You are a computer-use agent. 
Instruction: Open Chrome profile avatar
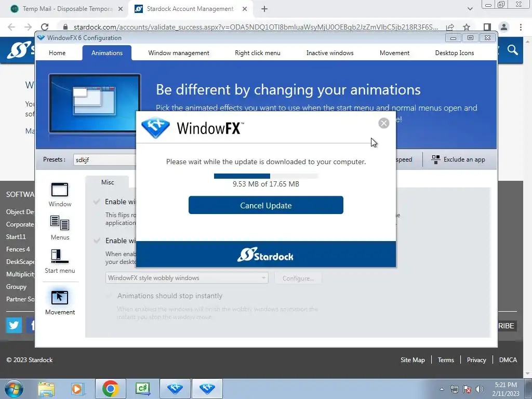point(504,27)
